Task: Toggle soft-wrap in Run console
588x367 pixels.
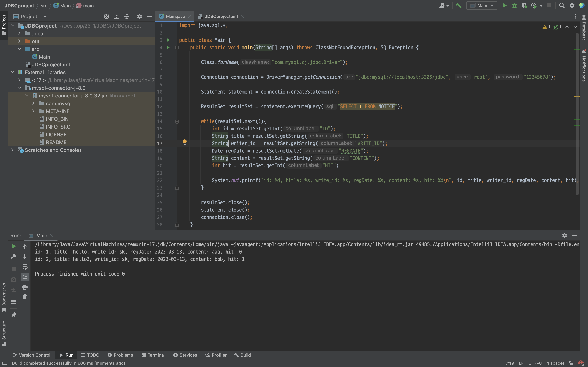Action: 25,267
